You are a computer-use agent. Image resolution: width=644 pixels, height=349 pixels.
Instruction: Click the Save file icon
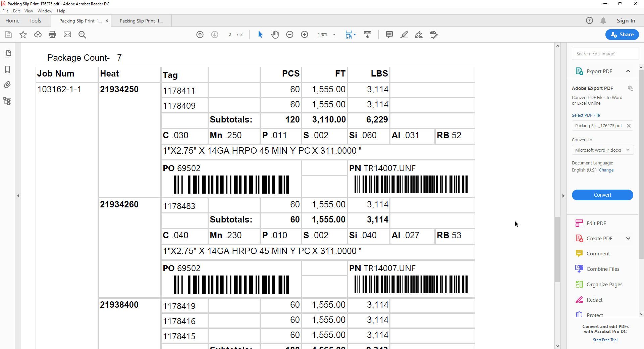(8, 35)
